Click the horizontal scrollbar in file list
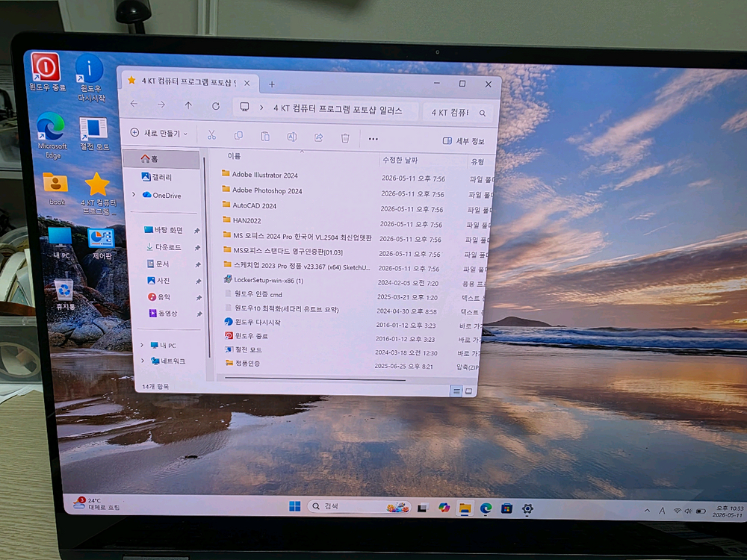Image resolution: width=747 pixels, height=560 pixels. [315, 379]
